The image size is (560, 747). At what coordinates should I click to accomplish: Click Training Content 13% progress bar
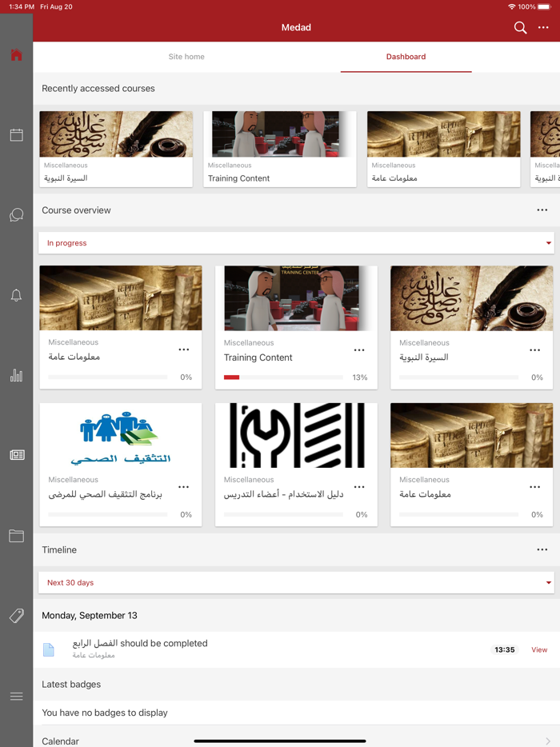tap(283, 377)
